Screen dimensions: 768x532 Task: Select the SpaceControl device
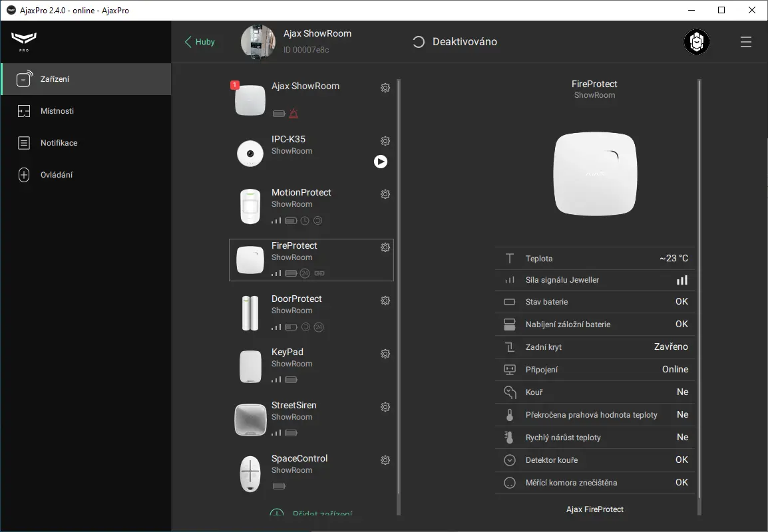[x=311, y=473]
